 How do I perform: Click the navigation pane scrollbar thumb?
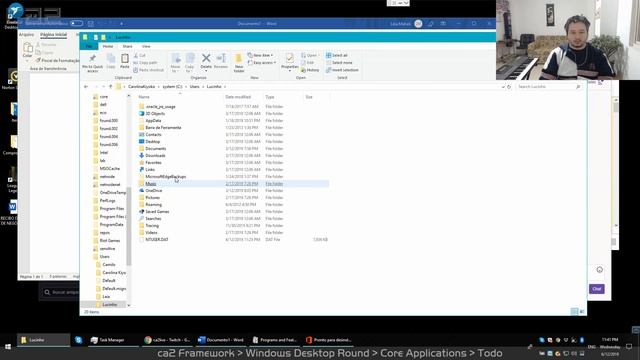click(x=129, y=226)
